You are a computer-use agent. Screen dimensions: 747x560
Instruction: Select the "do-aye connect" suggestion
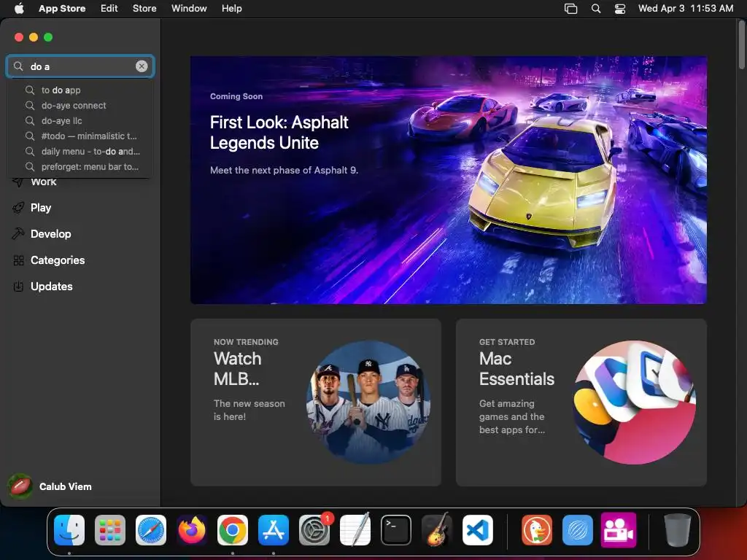(x=80, y=105)
